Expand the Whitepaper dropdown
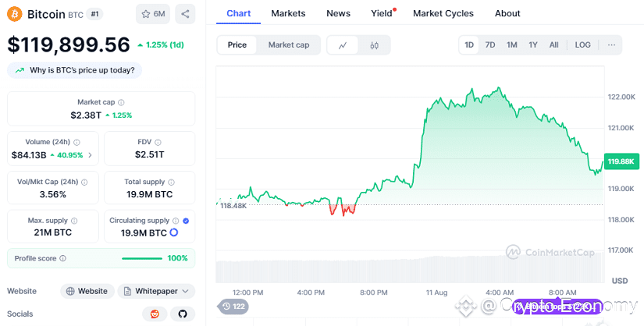The height and width of the screenshot is (326, 644). click(156, 291)
